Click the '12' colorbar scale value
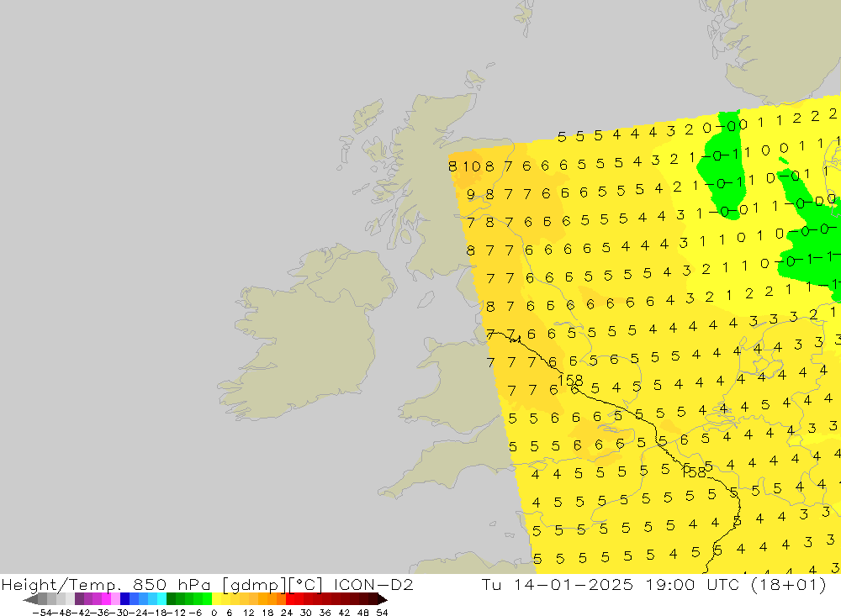This screenshot has height=616, width=841. (248, 613)
